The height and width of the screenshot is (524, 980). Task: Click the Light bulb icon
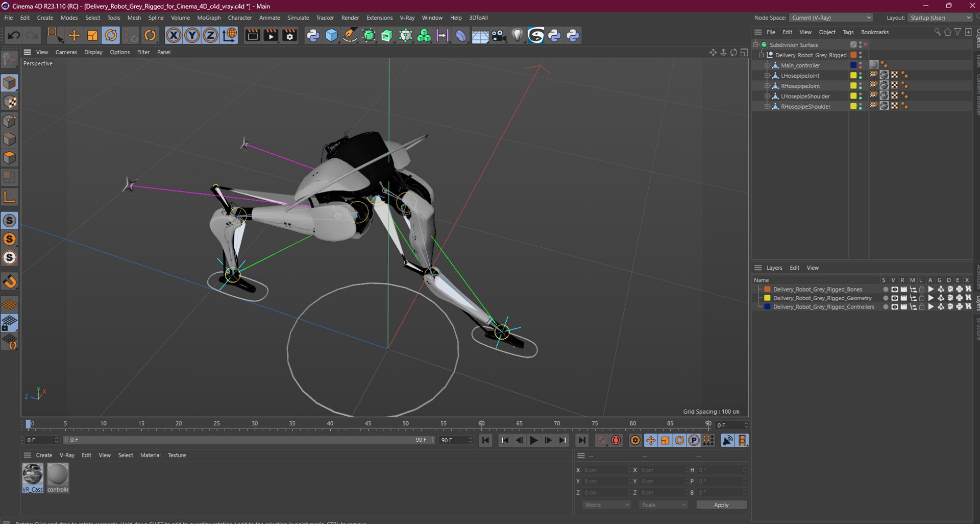click(517, 35)
